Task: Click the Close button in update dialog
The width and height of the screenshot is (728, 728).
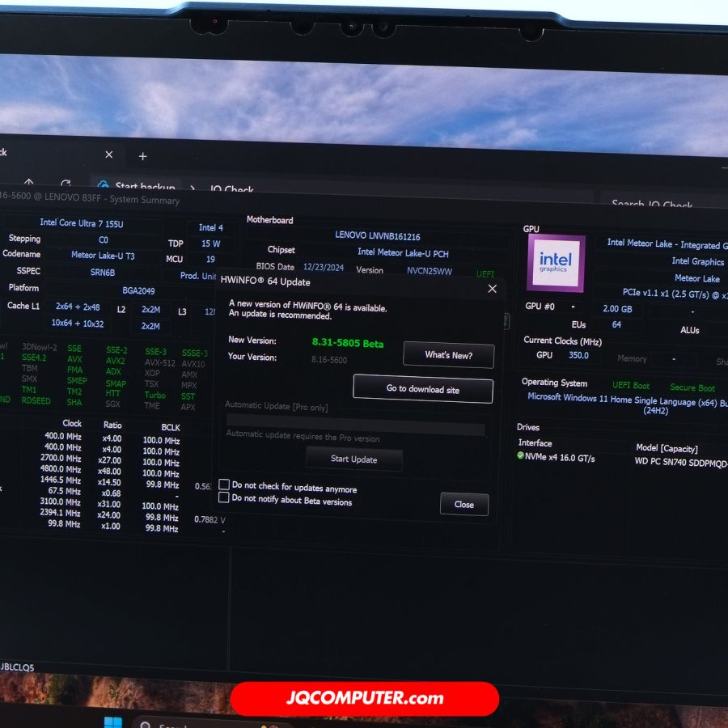Action: pos(463,504)
